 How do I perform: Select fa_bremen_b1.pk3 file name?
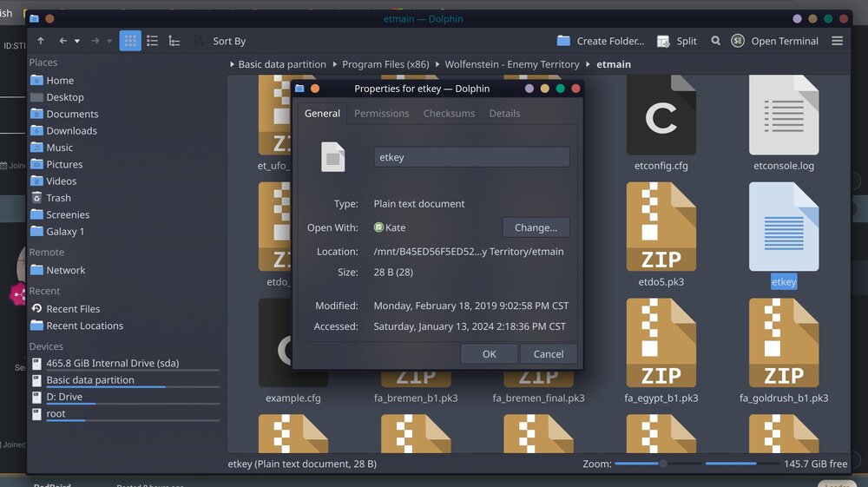tap(416, 398)
